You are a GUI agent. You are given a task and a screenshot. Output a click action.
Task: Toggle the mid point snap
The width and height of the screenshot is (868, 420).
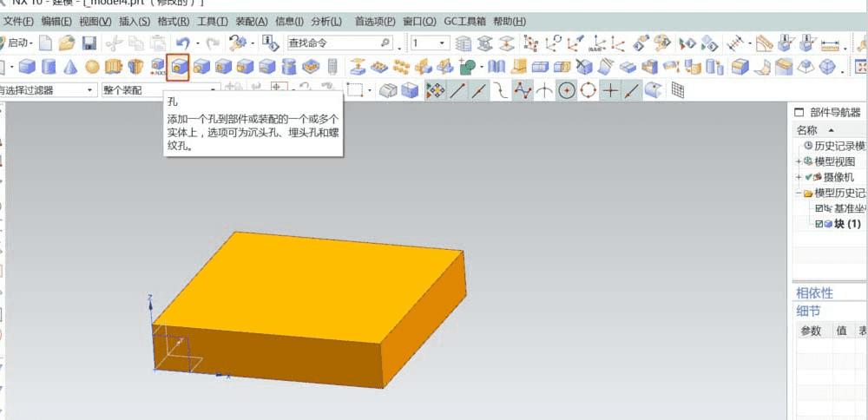[479, 90]
